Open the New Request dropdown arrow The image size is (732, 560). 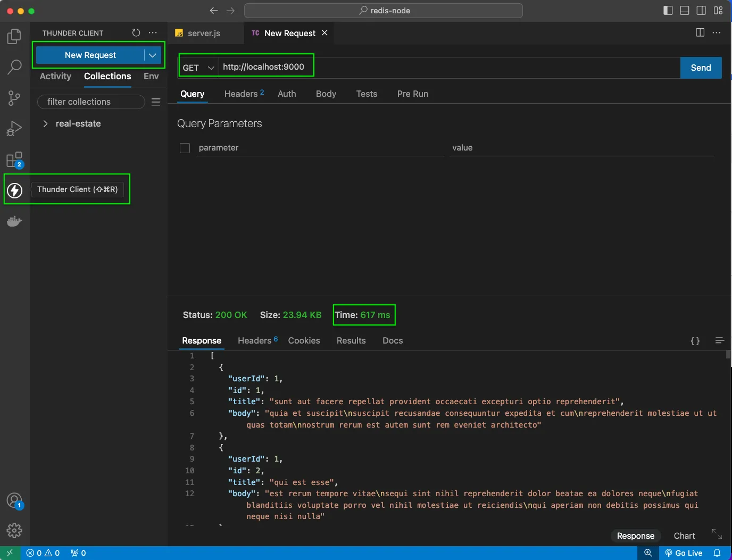point(153,55)
